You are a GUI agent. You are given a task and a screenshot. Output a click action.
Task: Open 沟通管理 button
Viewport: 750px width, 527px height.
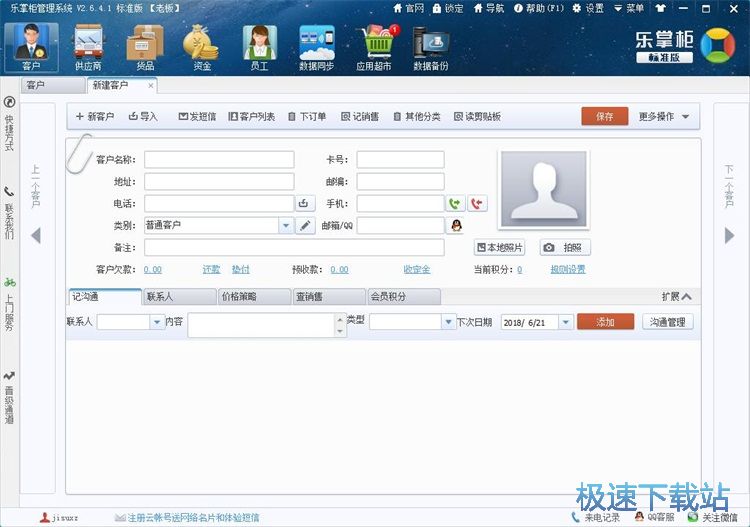pyautogui.click(x=668, y=322)
